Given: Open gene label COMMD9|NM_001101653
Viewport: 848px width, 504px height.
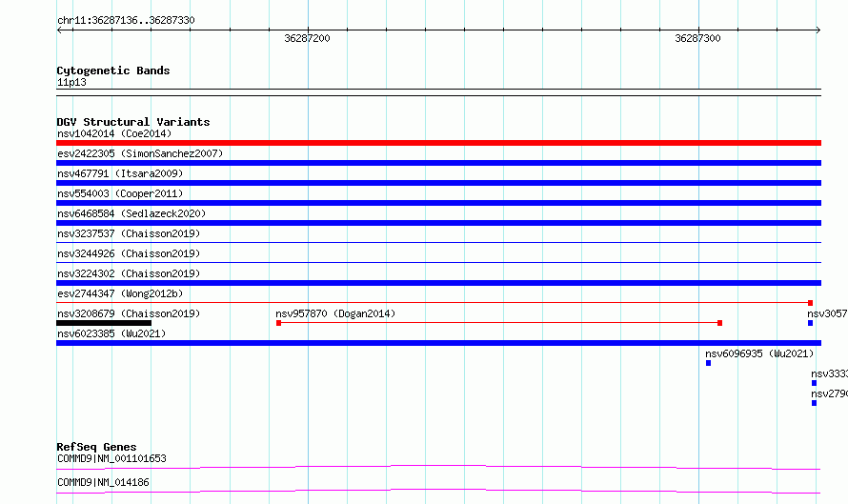Looking at the screenshot, I should click(x=111, y=458).
